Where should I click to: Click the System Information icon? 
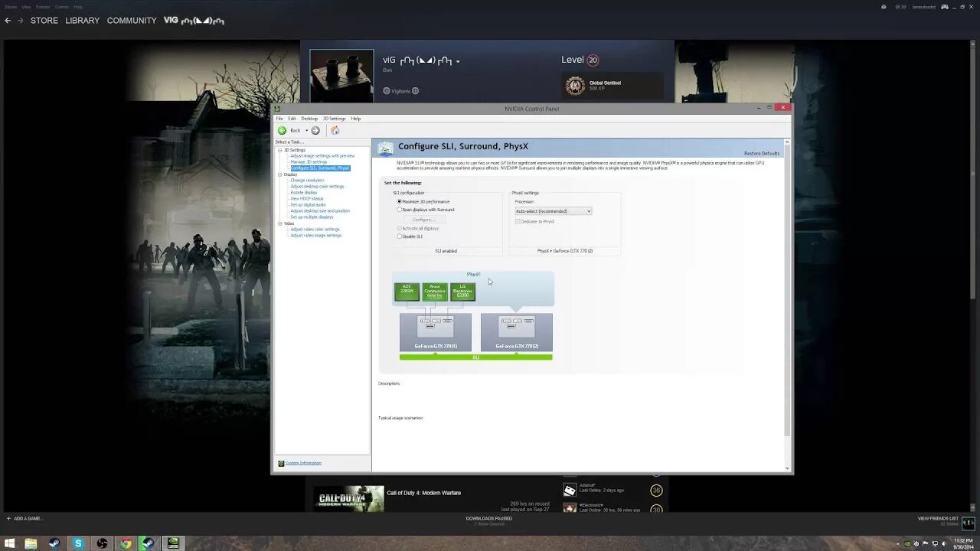[281, 463]
